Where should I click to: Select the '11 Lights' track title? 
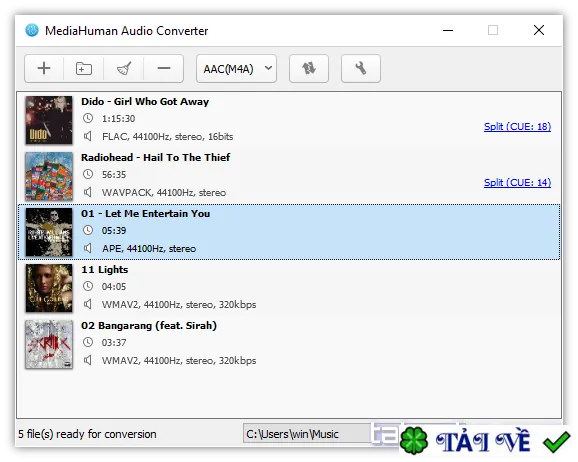point(105,270)
